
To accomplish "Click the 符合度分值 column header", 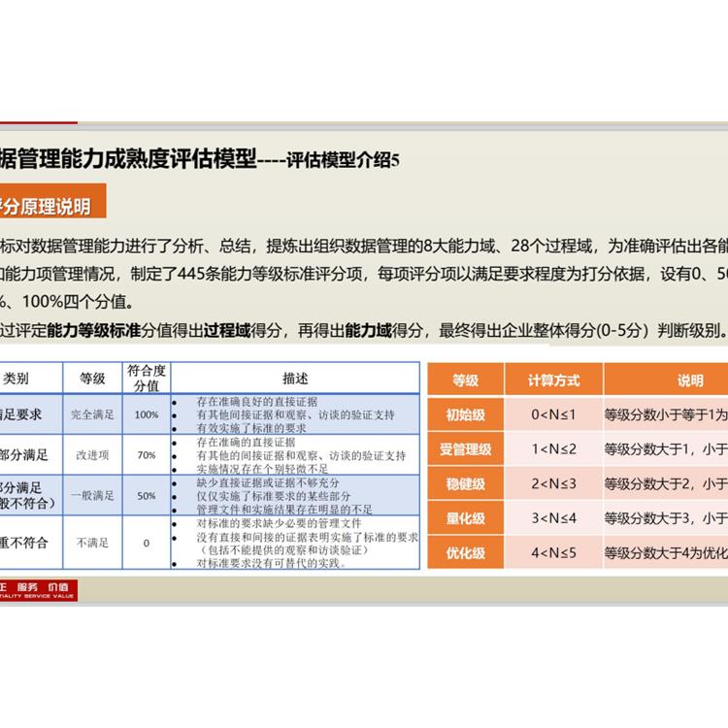I will [x=147, y=379].
